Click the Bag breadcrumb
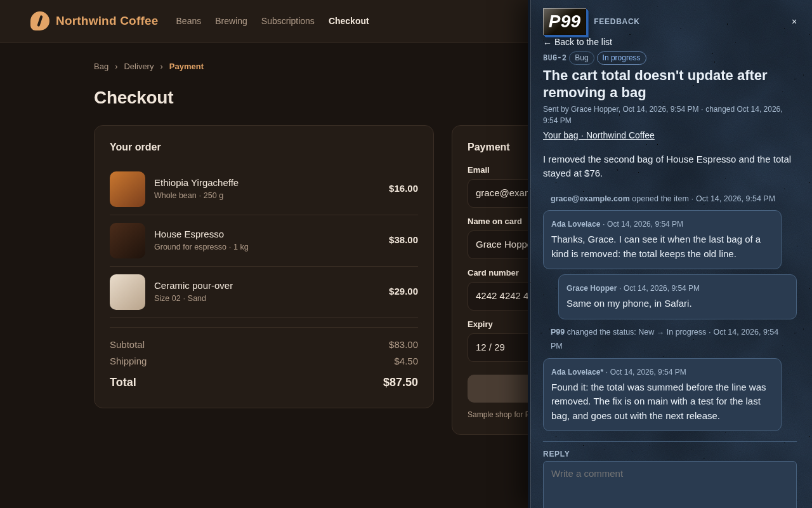The image size is (812, 508). 101,66
